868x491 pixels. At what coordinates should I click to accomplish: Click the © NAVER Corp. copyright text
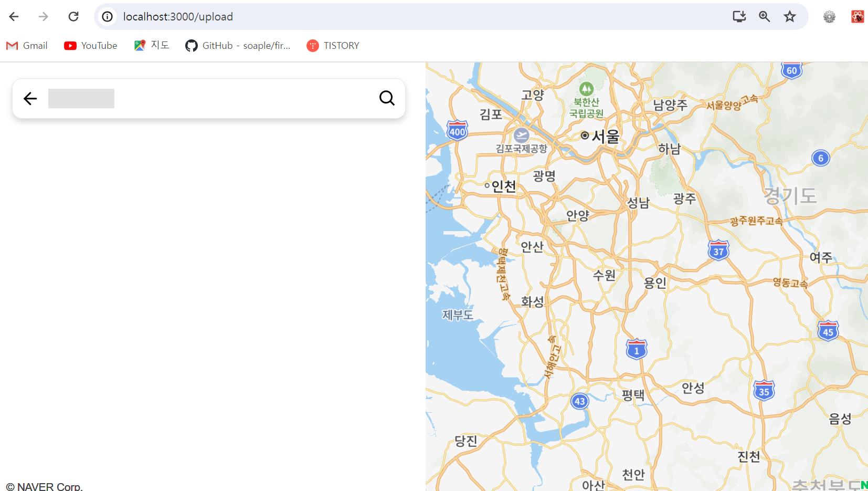click(45, 486)
